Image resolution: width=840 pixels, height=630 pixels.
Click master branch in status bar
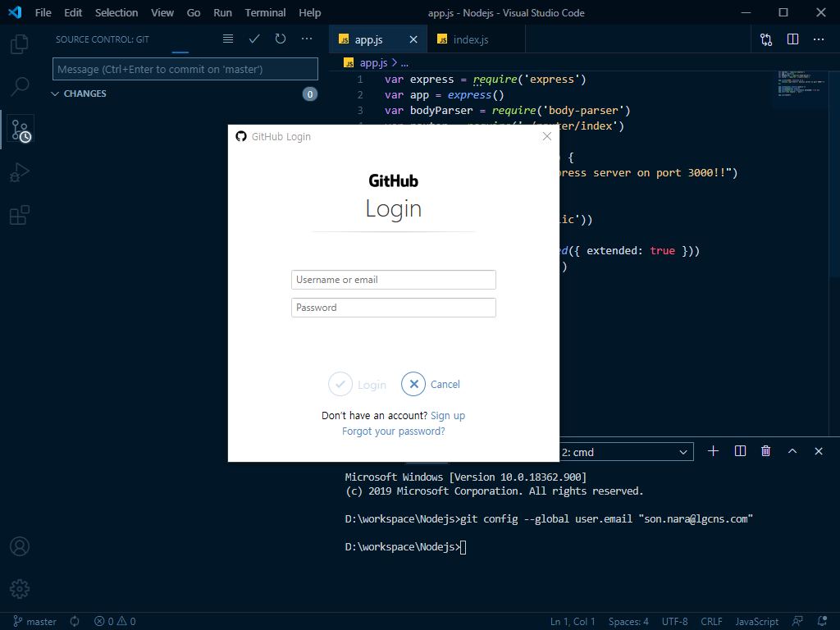[x=34, y=622]
